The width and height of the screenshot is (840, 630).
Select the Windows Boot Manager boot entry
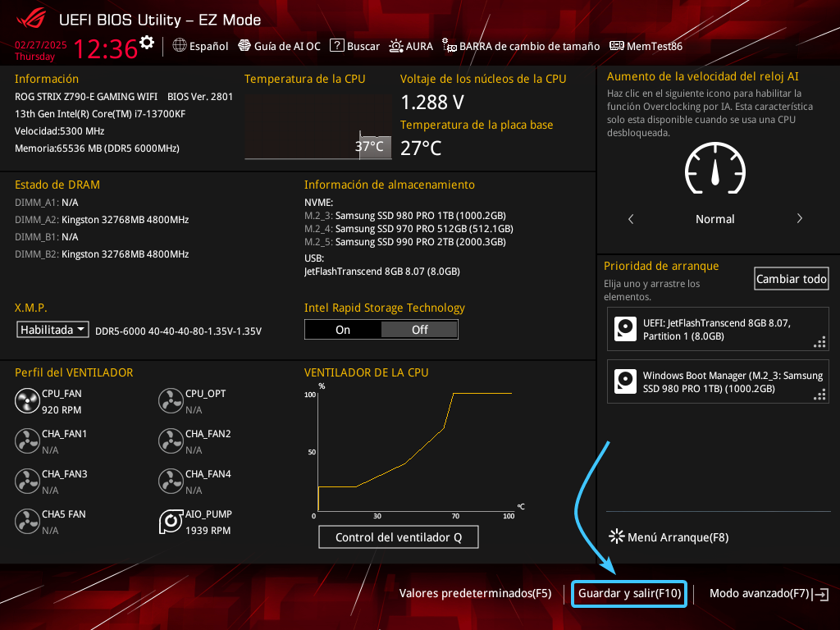point(718,381)
